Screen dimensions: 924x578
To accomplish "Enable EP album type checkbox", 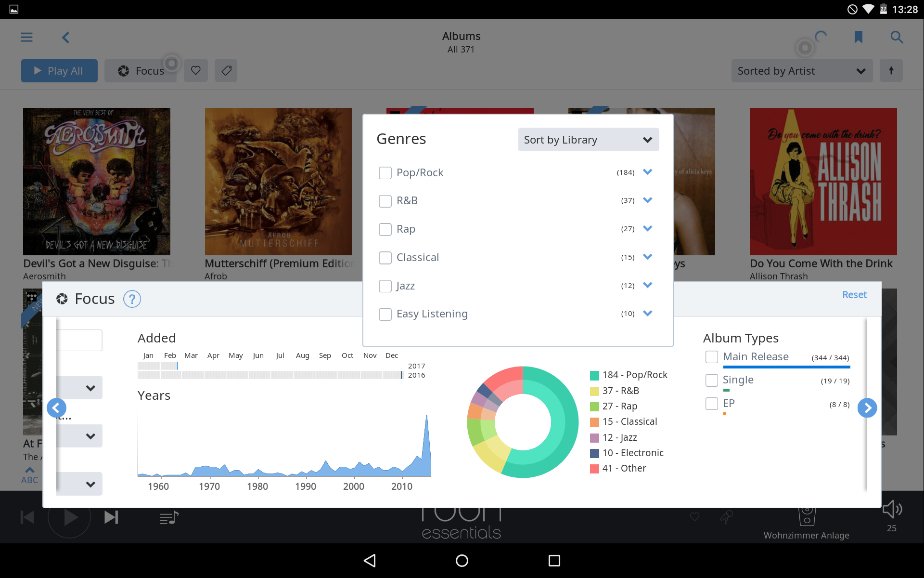I will [712, 404].
